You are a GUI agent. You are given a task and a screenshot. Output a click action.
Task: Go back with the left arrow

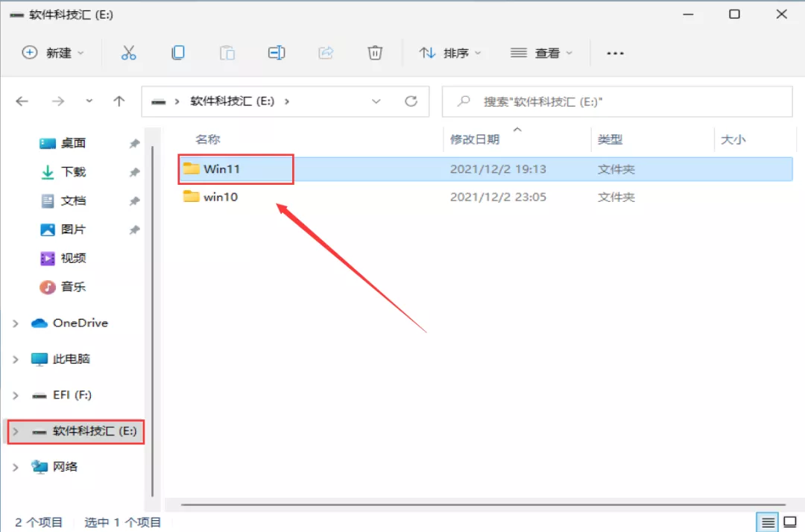coord(22,101)
